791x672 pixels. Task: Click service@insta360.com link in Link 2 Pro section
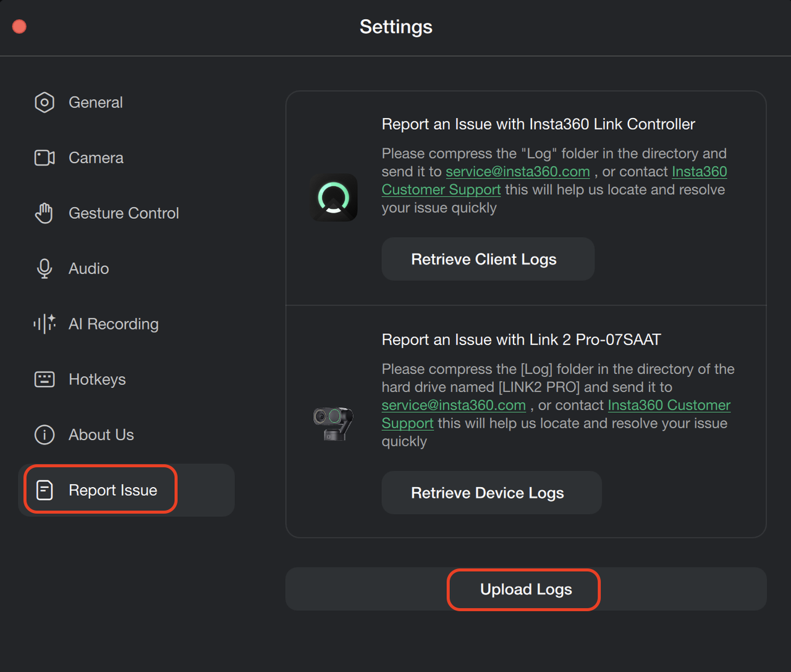[x=454, y=405]
